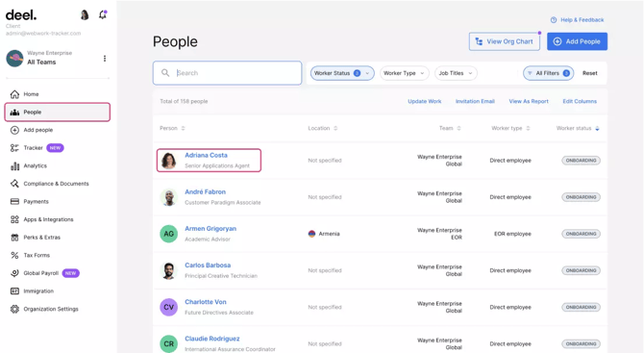Open the All Filters panel

point(548,73)
